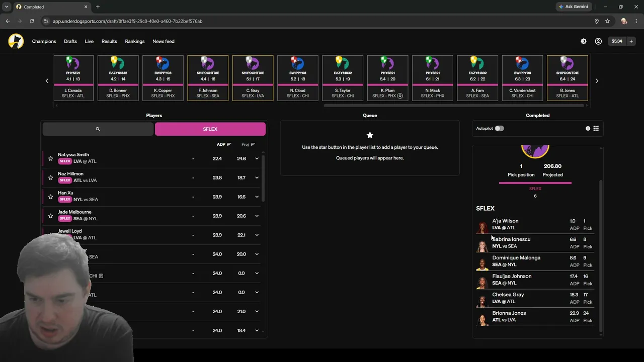View the Results page
The width and height of the screenshot is (644, 362).
109,41
